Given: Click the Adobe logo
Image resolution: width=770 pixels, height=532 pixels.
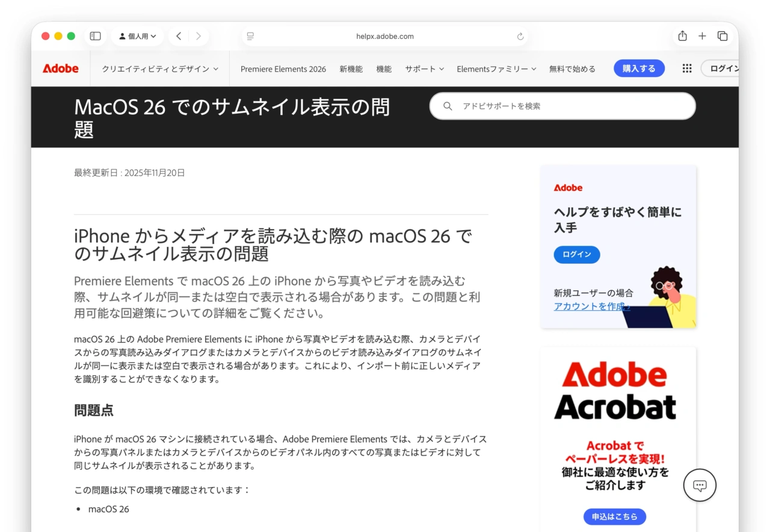Looking at the screenshot, I should tap(60, 68).
